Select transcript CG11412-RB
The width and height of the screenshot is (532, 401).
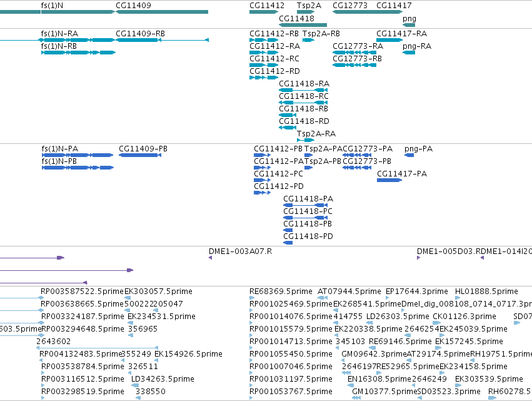pos(264,40)
